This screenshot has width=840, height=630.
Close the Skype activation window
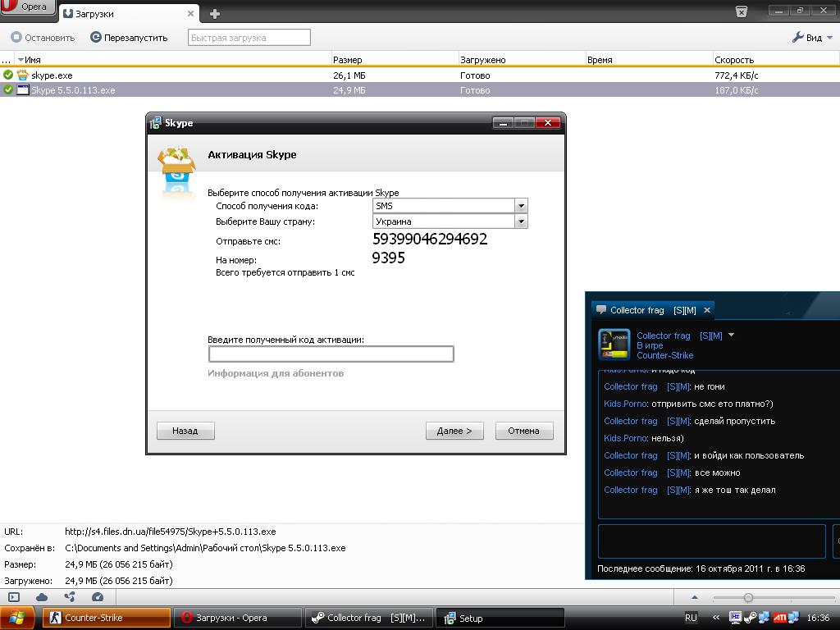547,123
